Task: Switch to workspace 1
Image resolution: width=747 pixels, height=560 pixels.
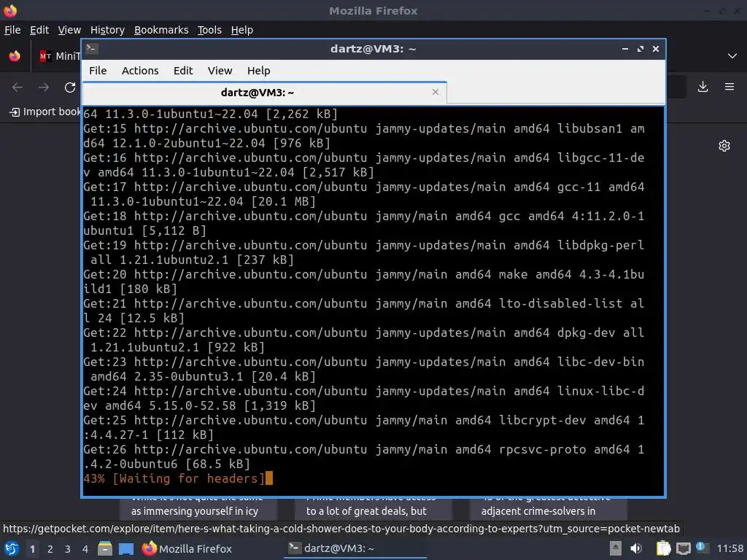Action: click(x=32, y=549)
